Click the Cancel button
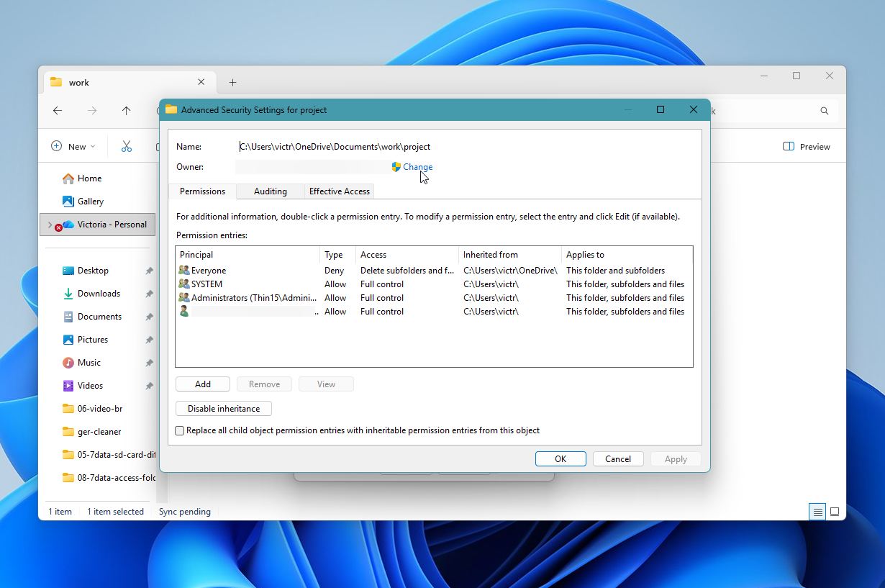Image resolution: width=885 pixels, height=588 pixels. pos(618,459)
